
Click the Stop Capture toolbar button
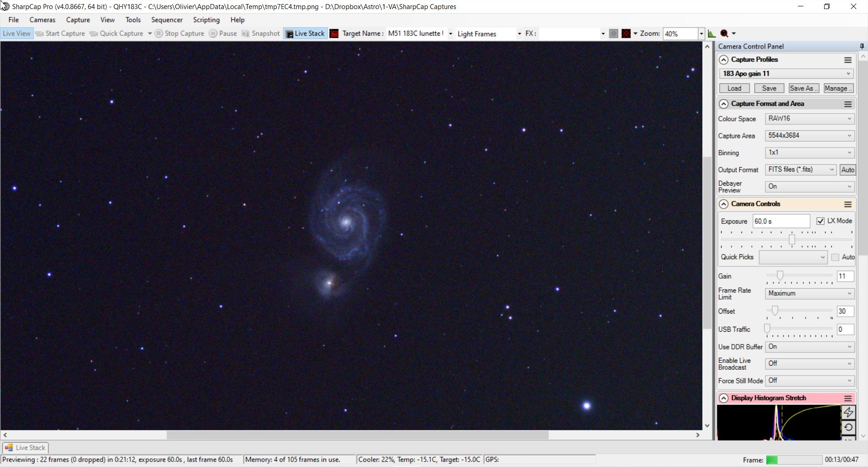[x=179, y=33]
